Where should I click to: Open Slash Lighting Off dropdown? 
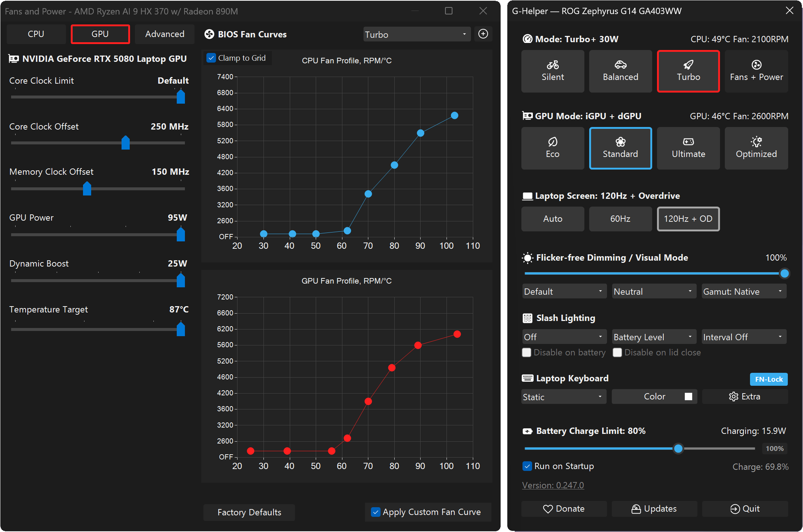tap(564, 337)
